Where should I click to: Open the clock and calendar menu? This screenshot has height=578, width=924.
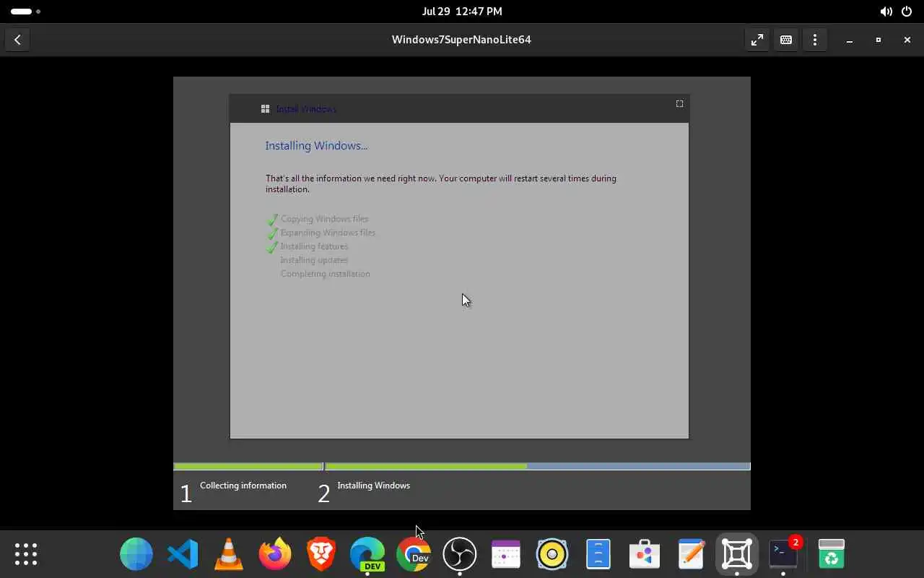click(462, 12)
